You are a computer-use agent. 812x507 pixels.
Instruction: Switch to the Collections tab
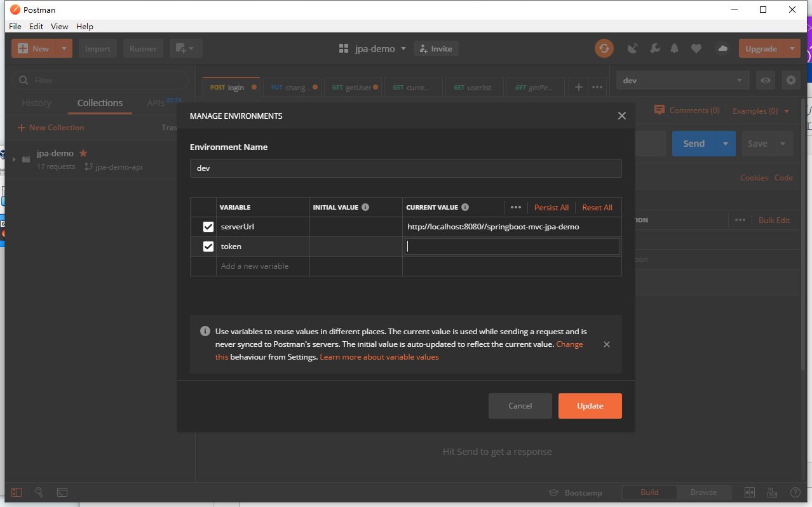tap(100, 103)
